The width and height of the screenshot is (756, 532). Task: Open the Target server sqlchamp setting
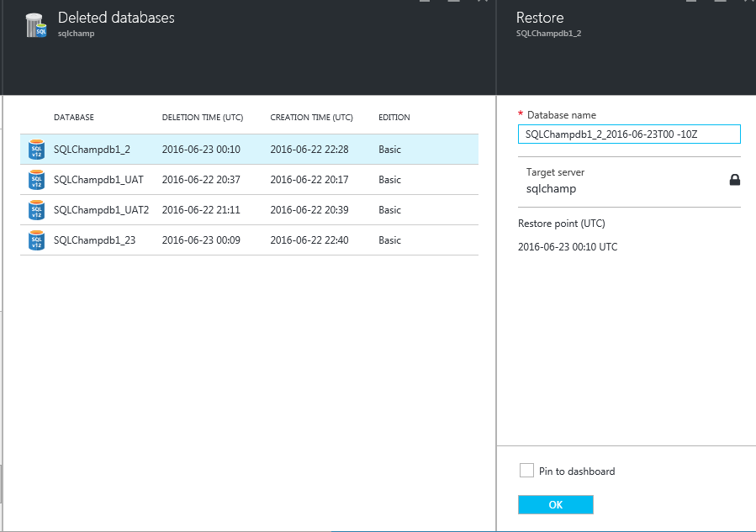point(629,182)
